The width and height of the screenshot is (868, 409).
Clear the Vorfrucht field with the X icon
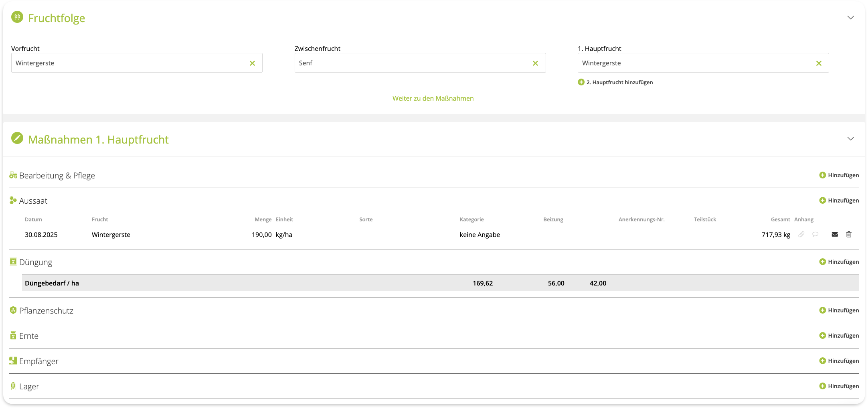252,63
